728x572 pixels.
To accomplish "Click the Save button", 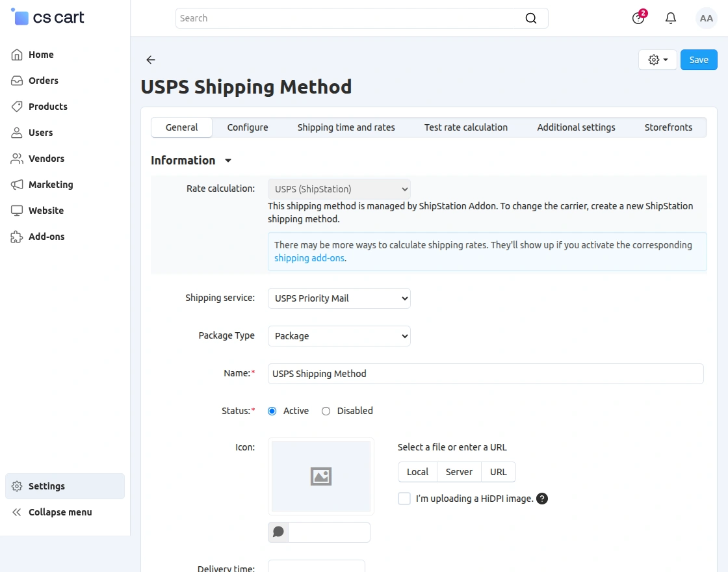I will pos(699,60).
